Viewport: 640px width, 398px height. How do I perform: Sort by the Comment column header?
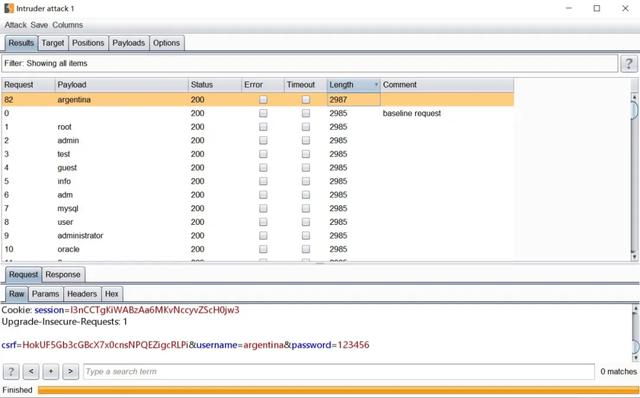[x=447, y=84]
